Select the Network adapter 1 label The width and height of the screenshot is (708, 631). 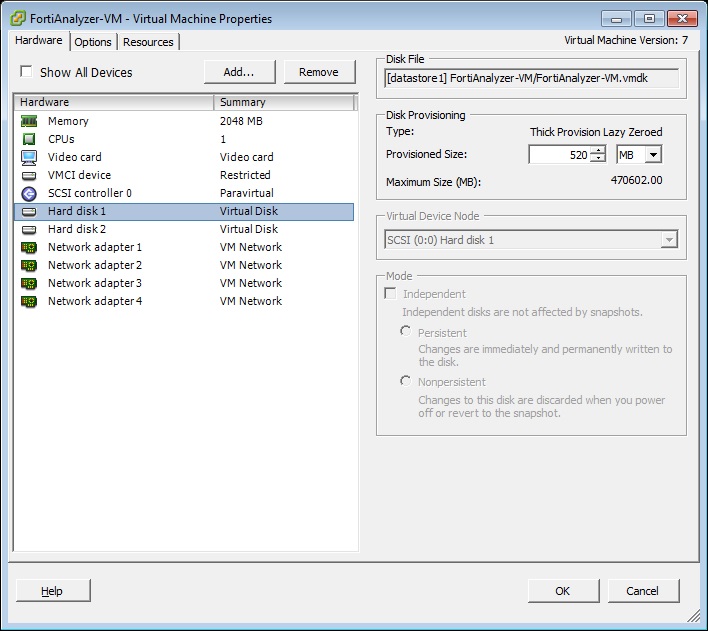click(95, 248)
